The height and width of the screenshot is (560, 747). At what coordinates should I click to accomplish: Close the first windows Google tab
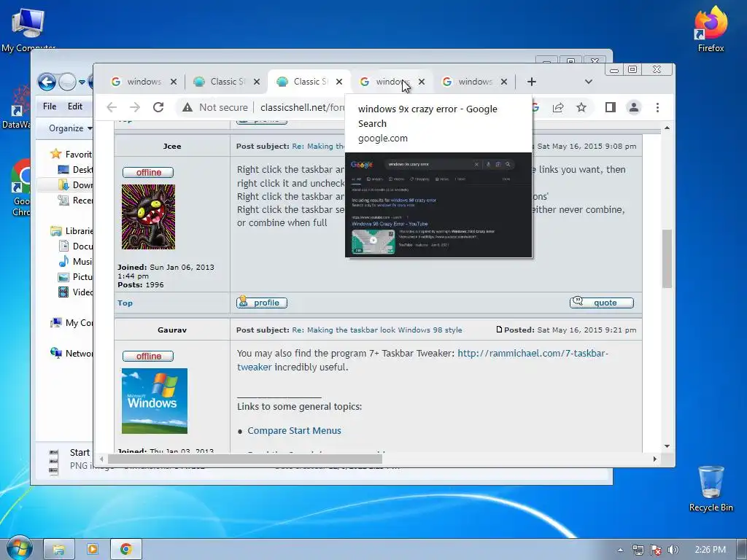coord(174,82)
